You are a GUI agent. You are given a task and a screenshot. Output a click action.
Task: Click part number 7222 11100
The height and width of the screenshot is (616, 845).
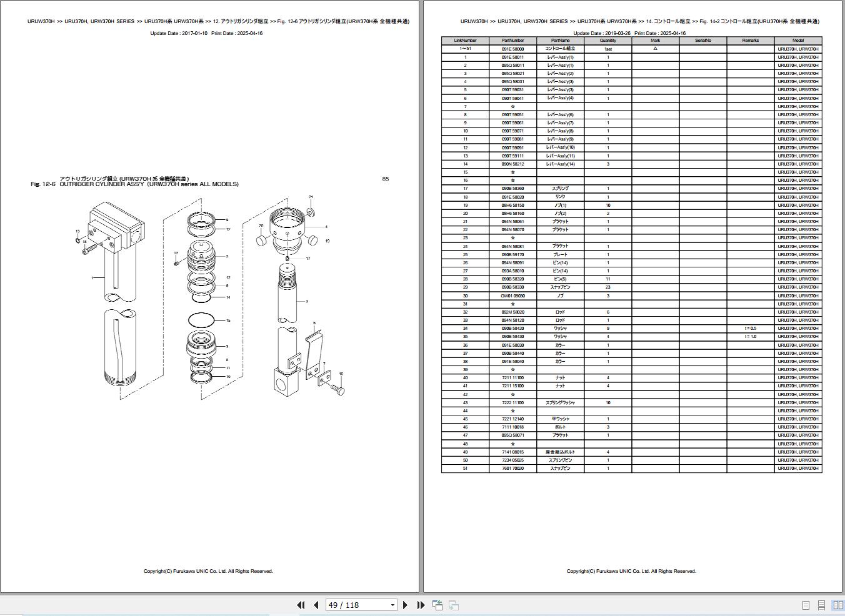(x=512, y=402)
